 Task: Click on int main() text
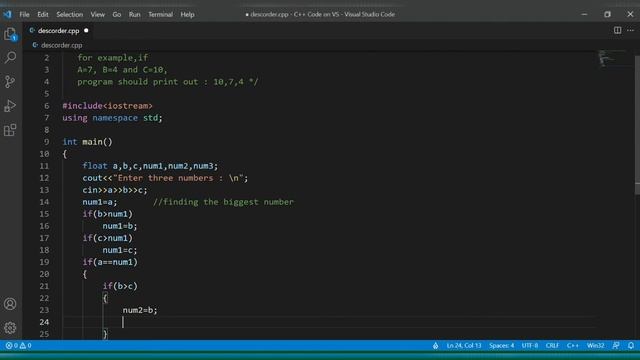87,142
